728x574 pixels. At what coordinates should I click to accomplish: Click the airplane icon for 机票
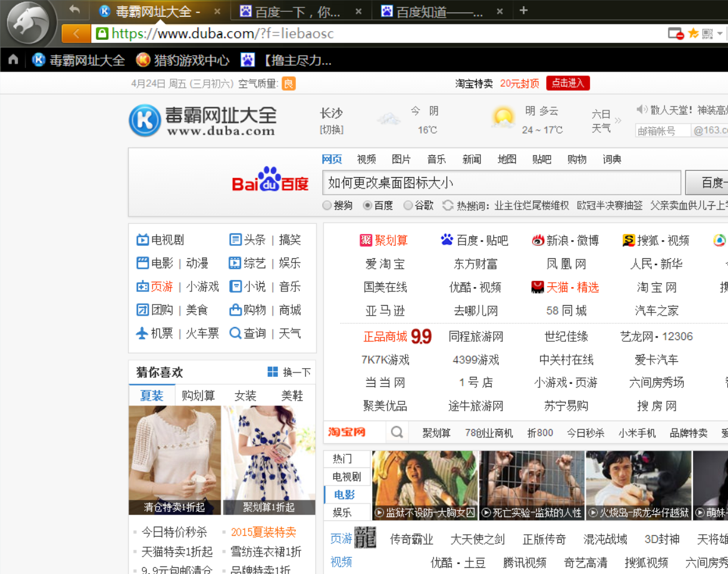(142, 333)
